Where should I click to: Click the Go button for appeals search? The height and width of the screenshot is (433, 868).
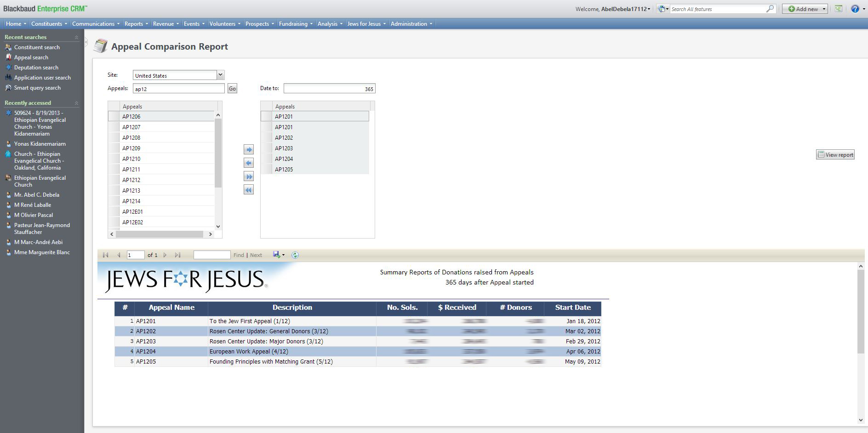[x=233, y=89]
